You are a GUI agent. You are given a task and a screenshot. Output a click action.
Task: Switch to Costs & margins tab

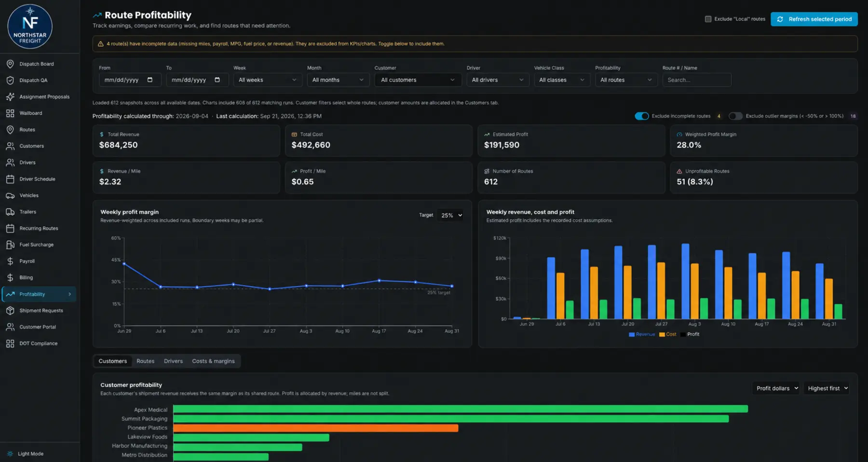click(x=213, y=361)
